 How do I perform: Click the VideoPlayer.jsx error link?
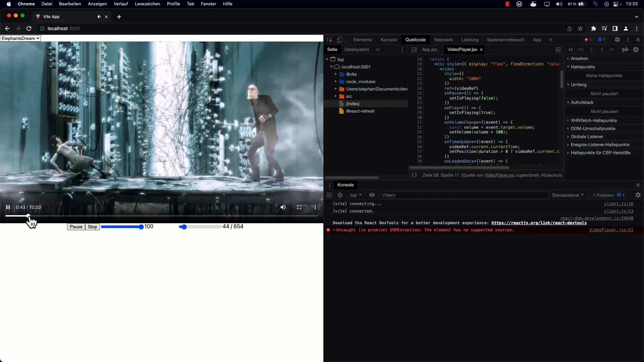(x=611, y=230)
